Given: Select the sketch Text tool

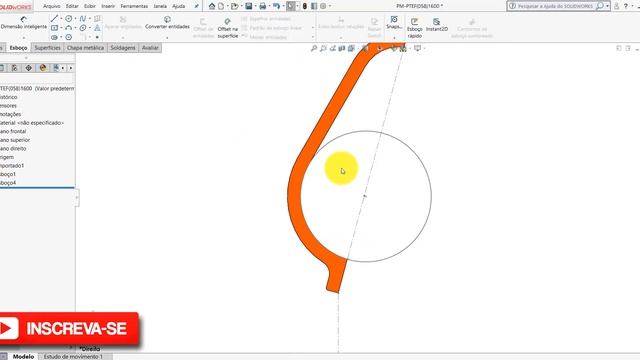Looking at the screenshot, I should point(97,28).
